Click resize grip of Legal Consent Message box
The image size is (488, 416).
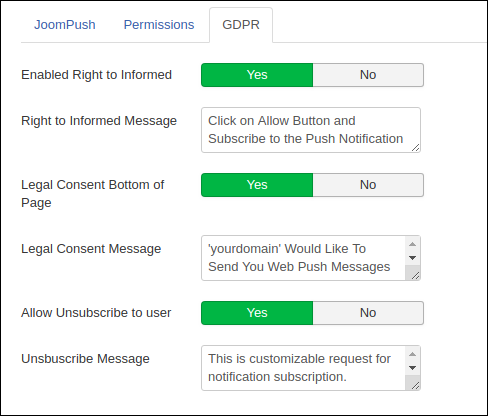click(x=415, y=275)
